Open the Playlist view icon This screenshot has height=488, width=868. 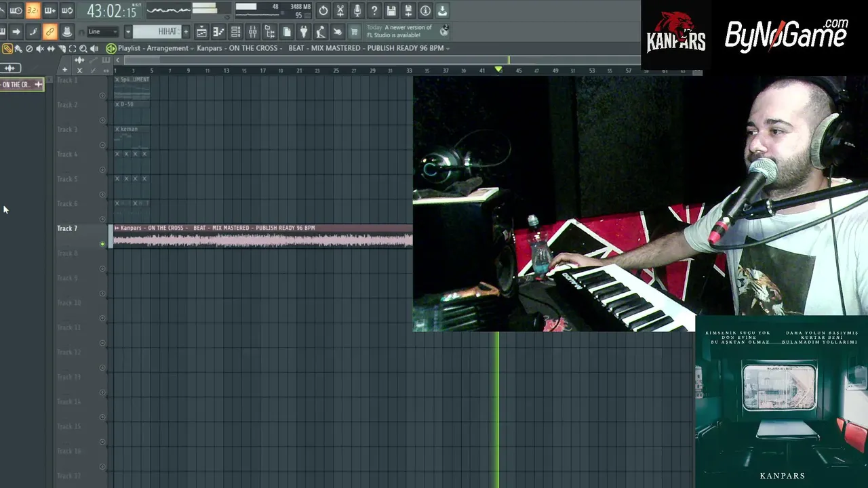pyautogui.click(x=201, y=31)
